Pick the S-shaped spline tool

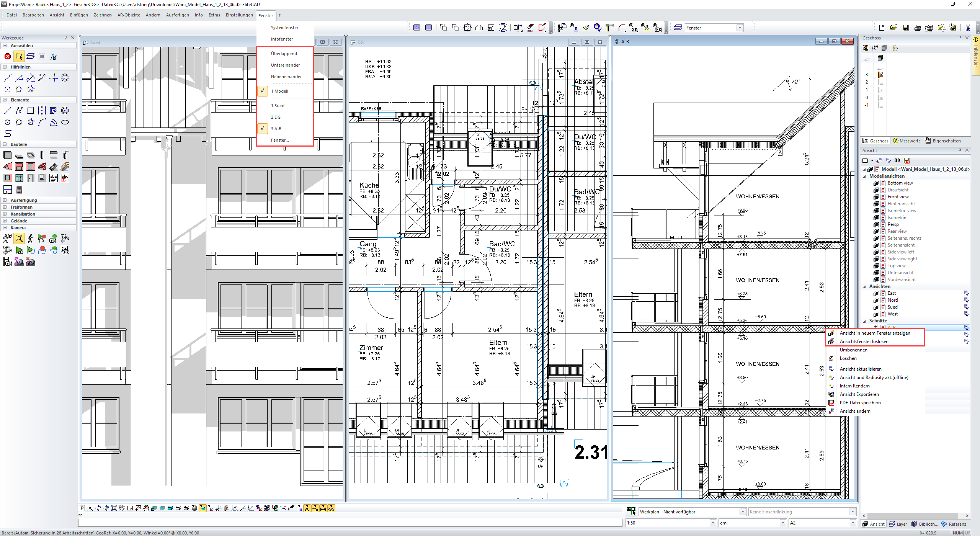[8, 134]
